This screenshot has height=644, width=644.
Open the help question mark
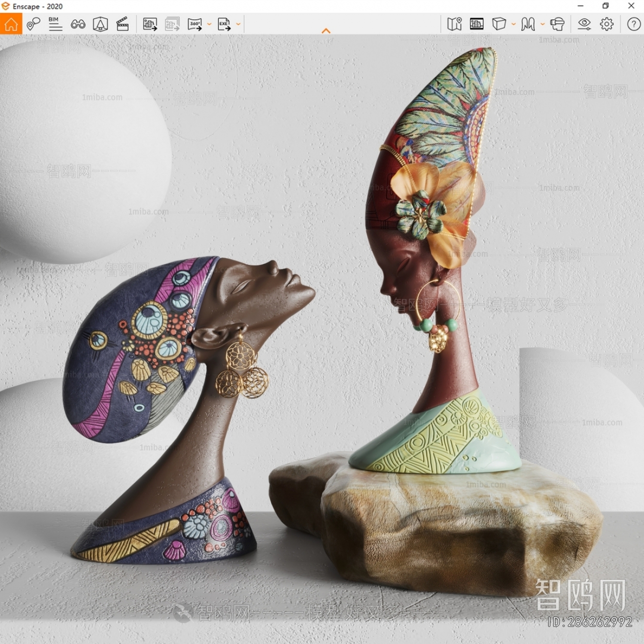(x=634, y=24)
